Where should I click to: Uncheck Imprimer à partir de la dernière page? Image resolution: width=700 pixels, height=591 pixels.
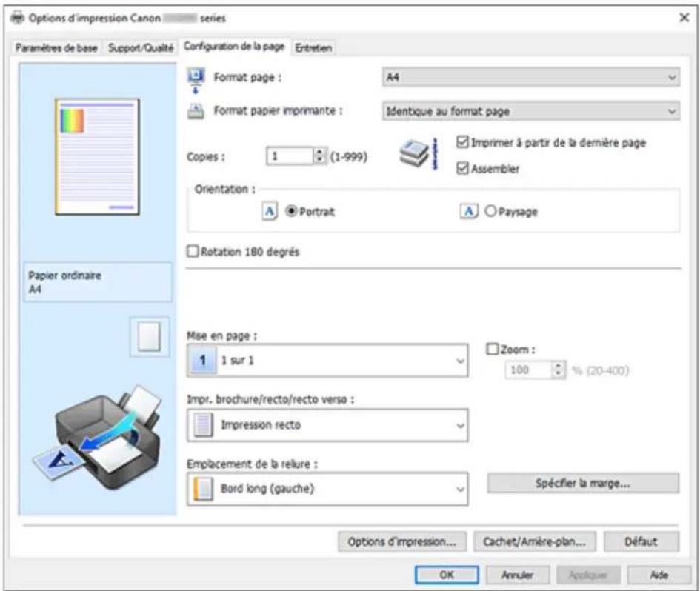[462, 143]
